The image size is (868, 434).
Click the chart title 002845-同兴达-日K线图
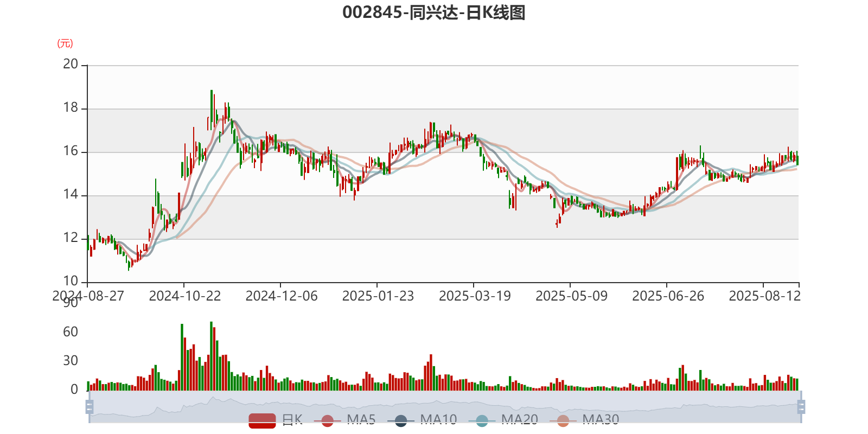434,12
